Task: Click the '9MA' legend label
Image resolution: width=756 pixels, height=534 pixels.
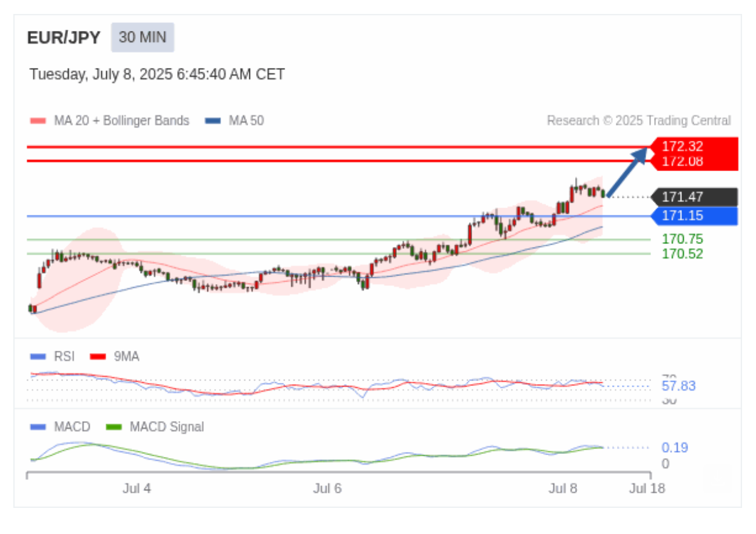Action: (126, 356)
